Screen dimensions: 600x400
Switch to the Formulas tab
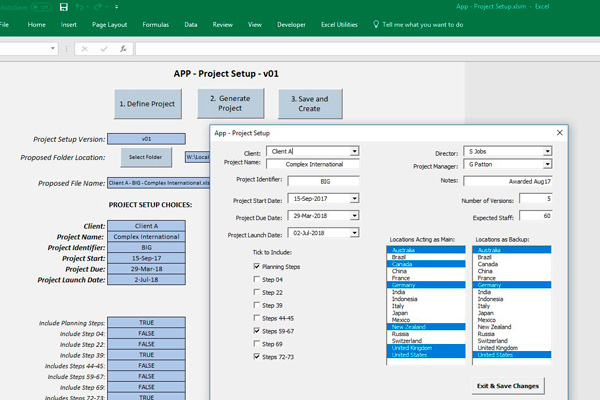tap(155, 24)
